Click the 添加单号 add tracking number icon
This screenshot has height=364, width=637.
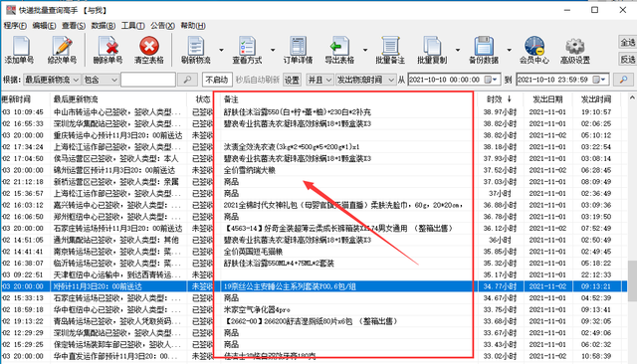[19, 50]
